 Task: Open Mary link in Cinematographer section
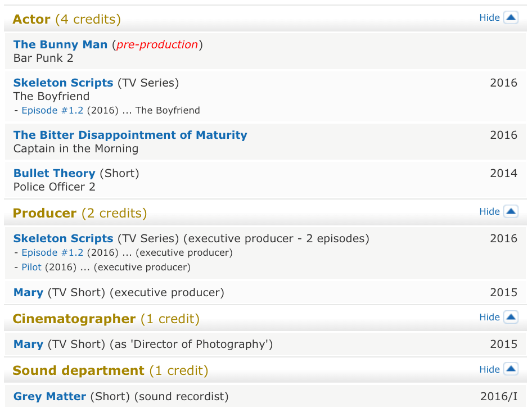(29, 344)
